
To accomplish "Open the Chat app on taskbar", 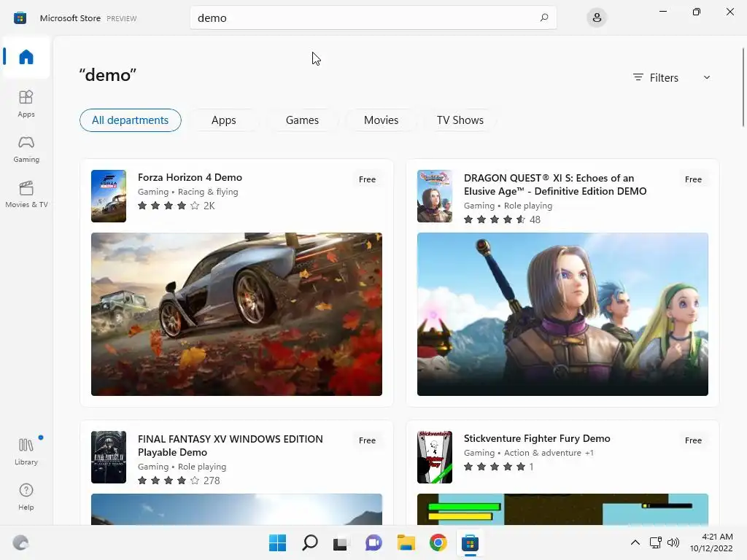I will (373, 542).
